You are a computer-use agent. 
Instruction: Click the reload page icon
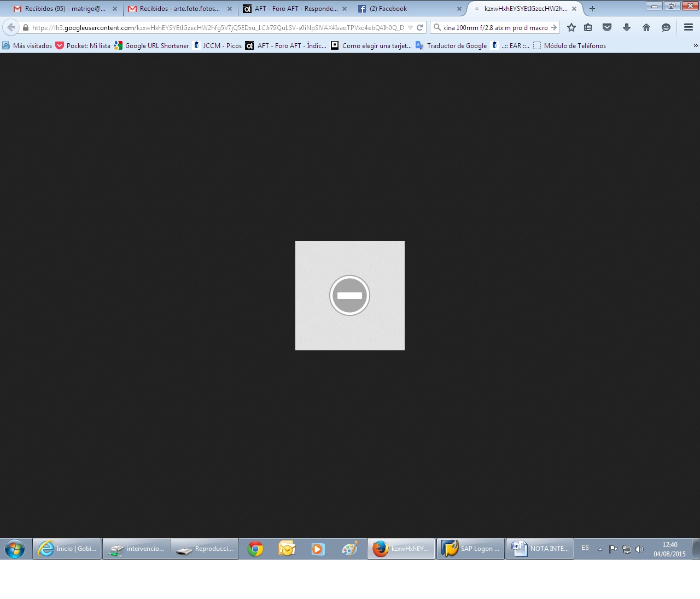(x=420, y=27)
